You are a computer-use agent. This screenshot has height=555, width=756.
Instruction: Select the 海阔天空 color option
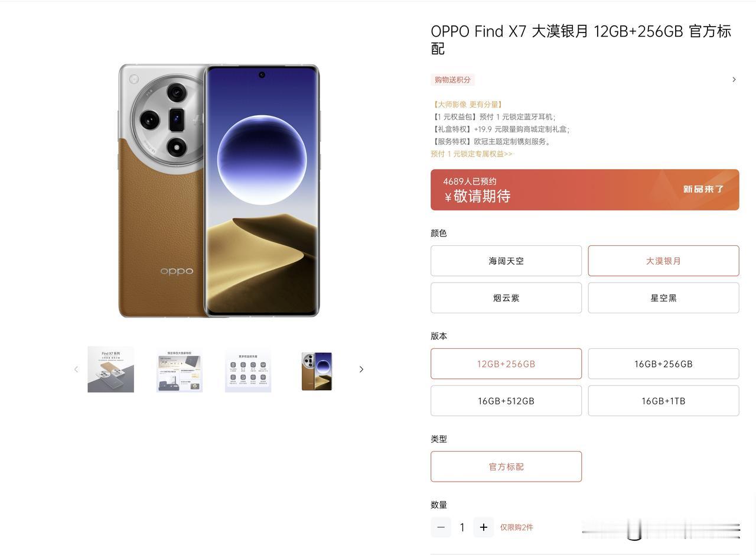point(506,261)
